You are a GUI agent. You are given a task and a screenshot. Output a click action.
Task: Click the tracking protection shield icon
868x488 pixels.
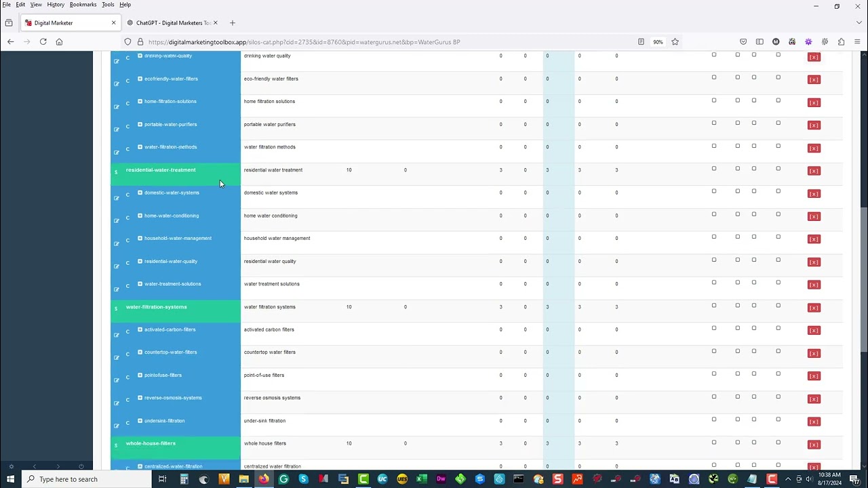(x=127, y=42)
